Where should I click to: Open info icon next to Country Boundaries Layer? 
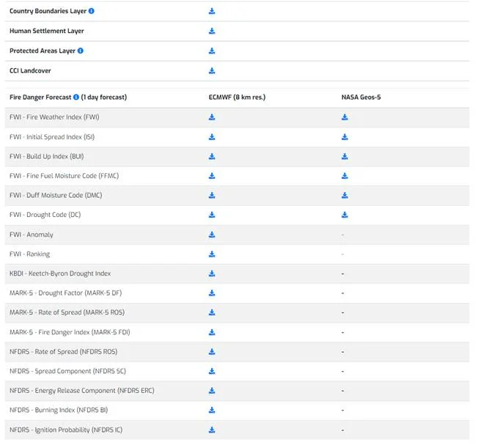point(92,11)
